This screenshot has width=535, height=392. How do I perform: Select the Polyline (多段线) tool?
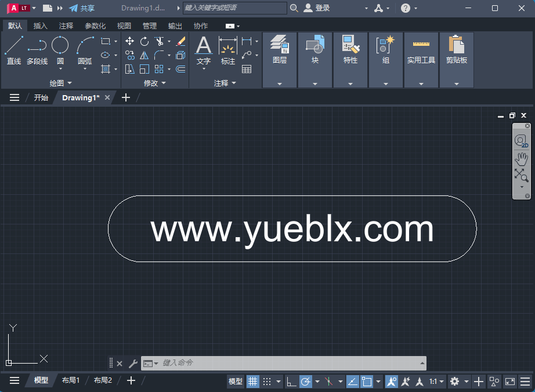click(37, 50)
